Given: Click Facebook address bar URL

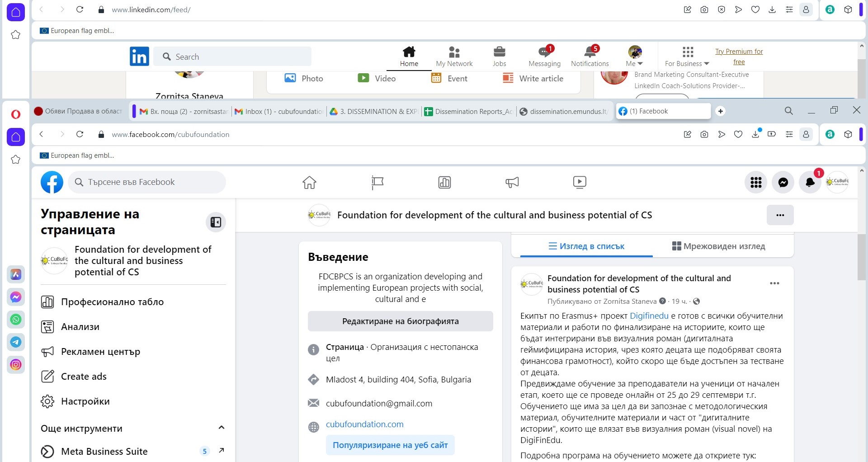Looking at the screenshot, I should click(x=170, y=135).
